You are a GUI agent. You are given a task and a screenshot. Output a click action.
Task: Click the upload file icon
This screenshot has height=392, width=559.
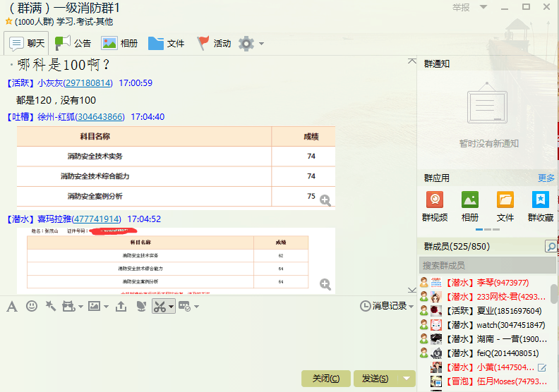pos(121,306)
